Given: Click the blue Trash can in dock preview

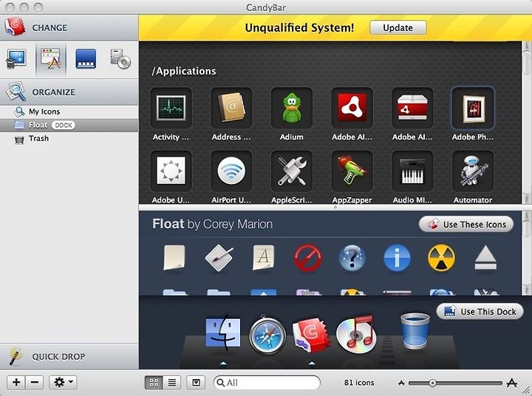Looking at the screenshot, I should [x=415, y=331].
